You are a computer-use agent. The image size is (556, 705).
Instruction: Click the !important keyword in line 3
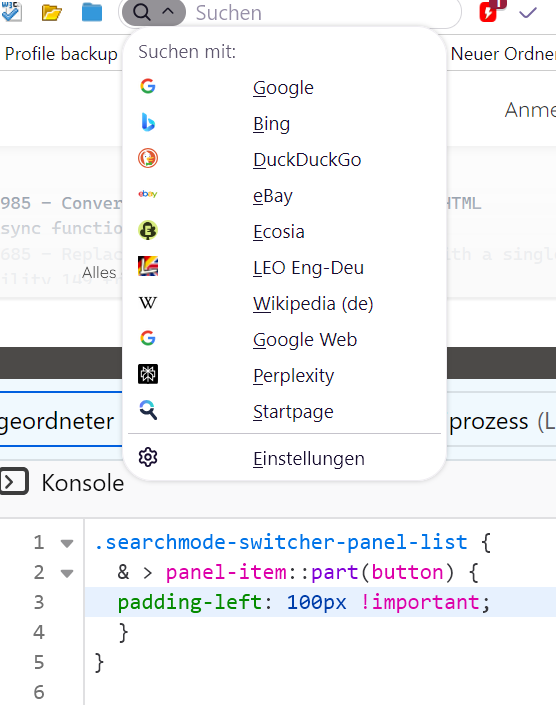420,602
